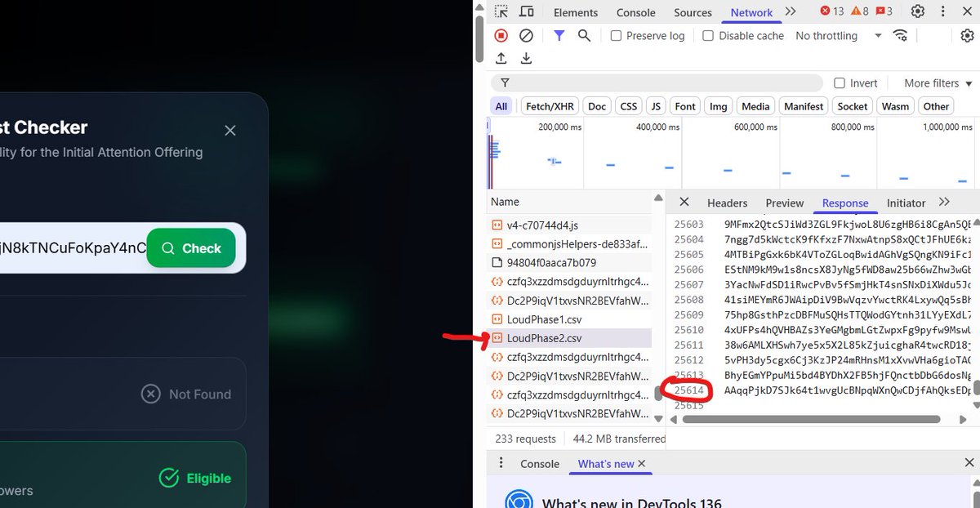Filter requests by Fetch/XHR
980x508 pixels.
(549, 105)
